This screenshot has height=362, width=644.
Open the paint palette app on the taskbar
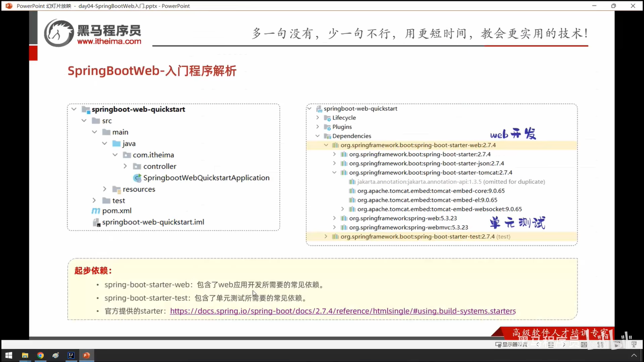tap(56, 355)
